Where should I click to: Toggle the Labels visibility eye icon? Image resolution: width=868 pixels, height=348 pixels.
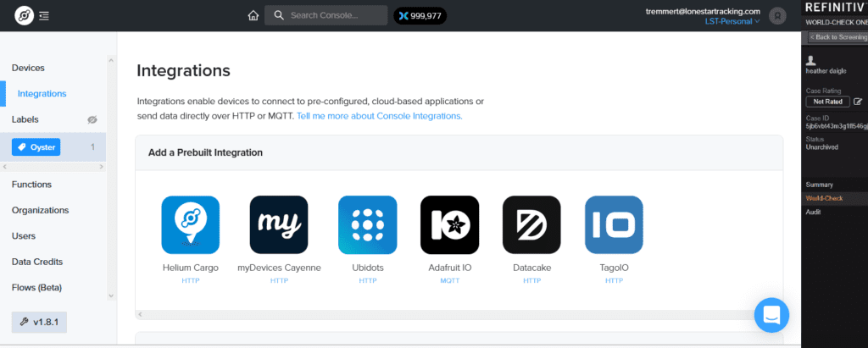pos(92,119)
